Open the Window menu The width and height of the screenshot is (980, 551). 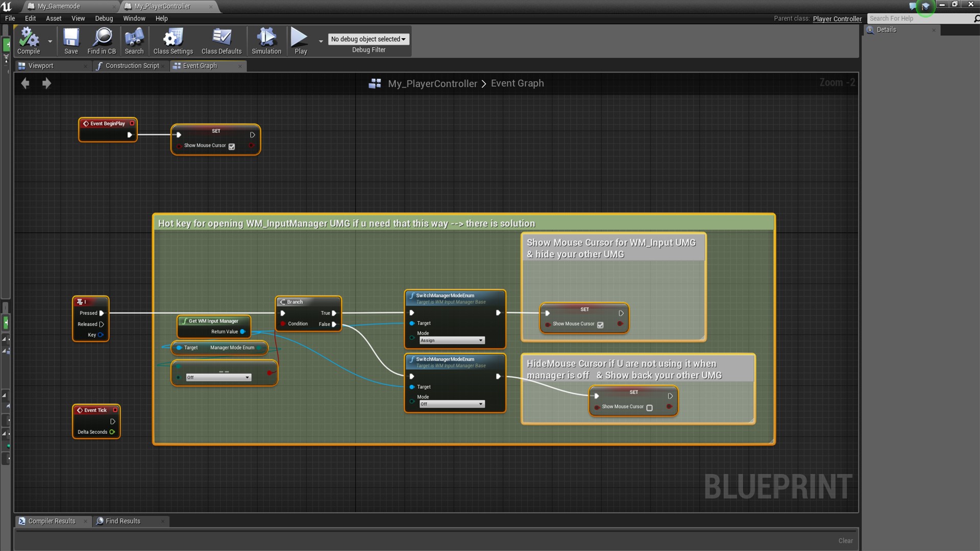click(134, 18)
